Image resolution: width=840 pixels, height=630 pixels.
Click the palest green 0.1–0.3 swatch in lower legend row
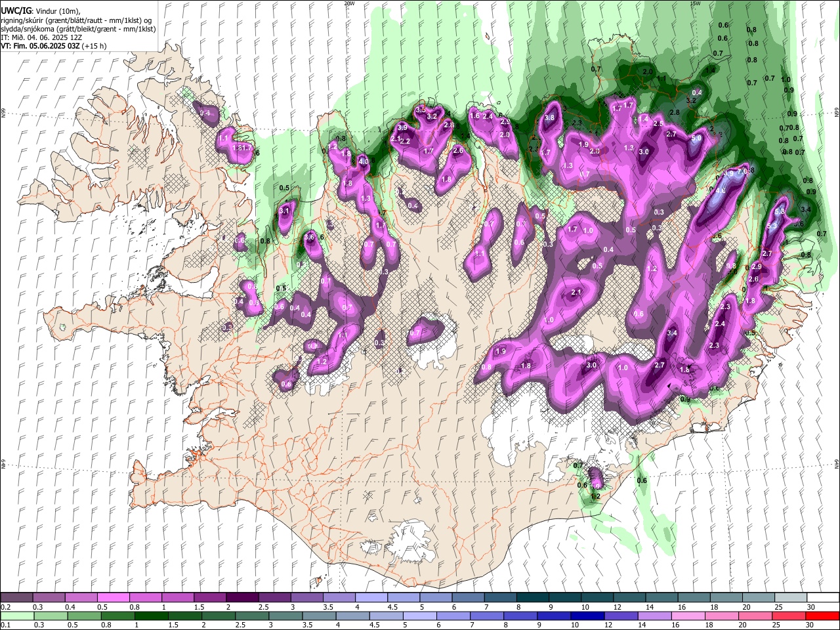coord(17,616)
